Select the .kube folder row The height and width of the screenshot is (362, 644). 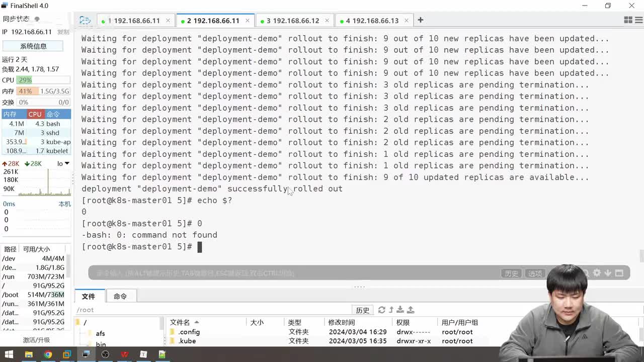click(332, 341)
